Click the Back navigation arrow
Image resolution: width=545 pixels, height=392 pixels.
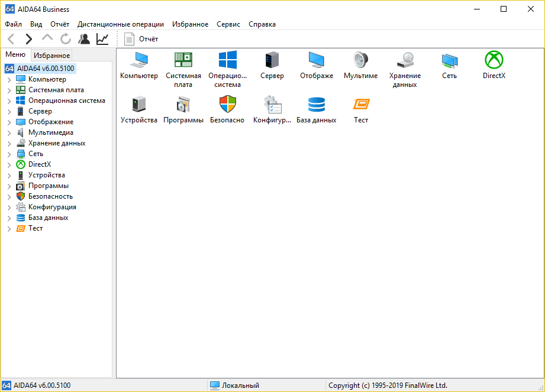coord(11,39)
